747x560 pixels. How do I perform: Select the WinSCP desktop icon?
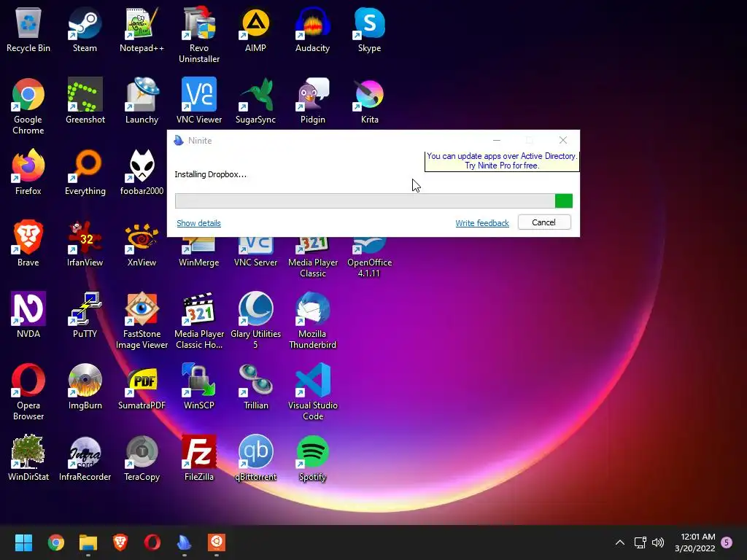[198, 386]
